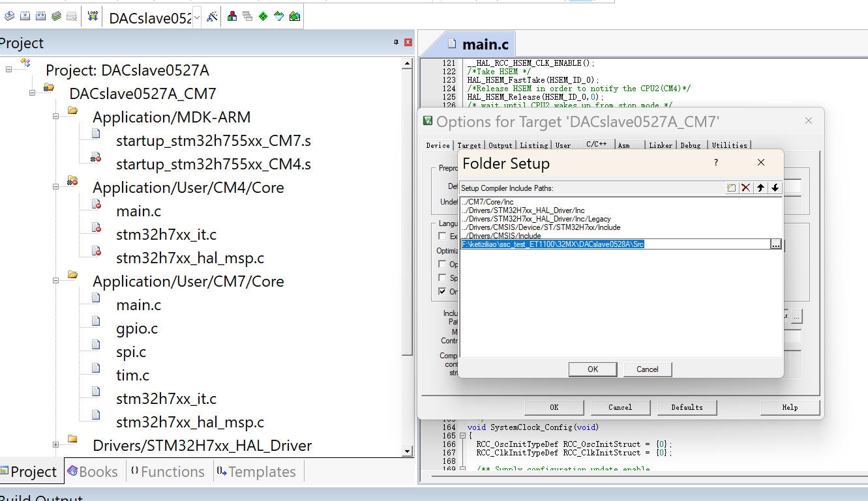
Task: Select the Debug tab in Options
Action: point(691,145)
